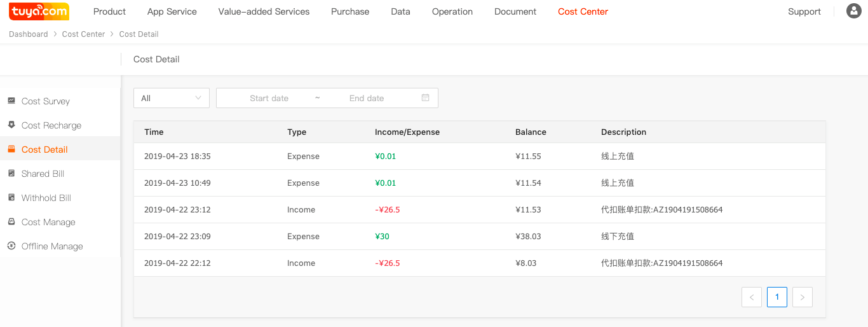This screenshot has height=327, width=868.
Task: Select Withhold Bill in sidebar
Action: (46, 198)
